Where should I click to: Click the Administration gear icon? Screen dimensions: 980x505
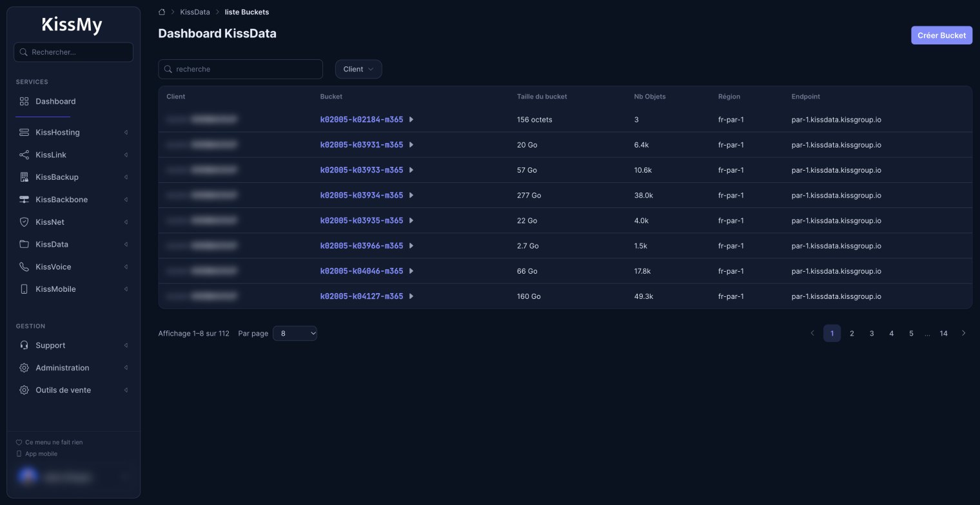pyautogui.click(x=24, y=368)
